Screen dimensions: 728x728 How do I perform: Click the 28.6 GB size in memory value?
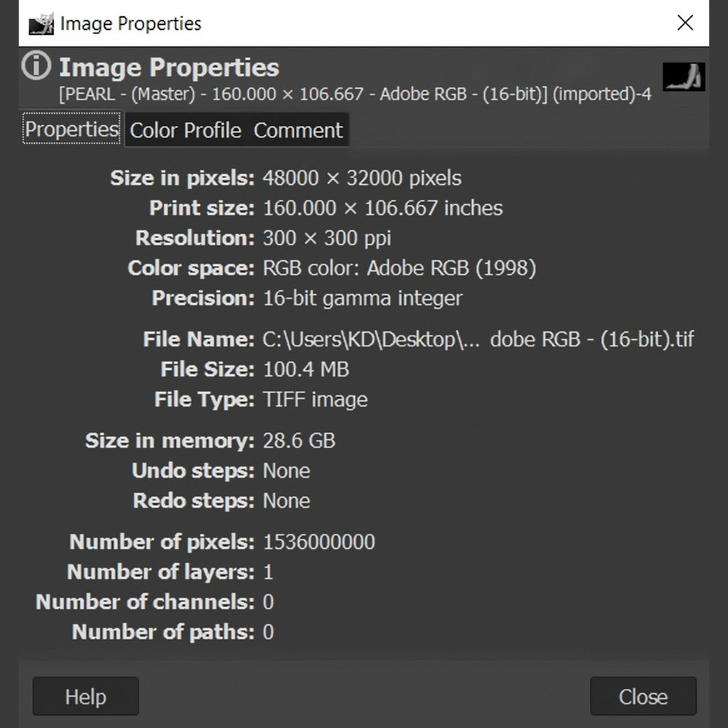tap(299, 441)
